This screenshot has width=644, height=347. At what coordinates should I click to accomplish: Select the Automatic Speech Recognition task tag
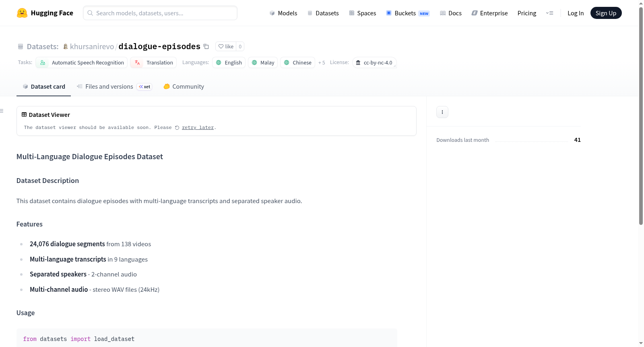(82, 62)
